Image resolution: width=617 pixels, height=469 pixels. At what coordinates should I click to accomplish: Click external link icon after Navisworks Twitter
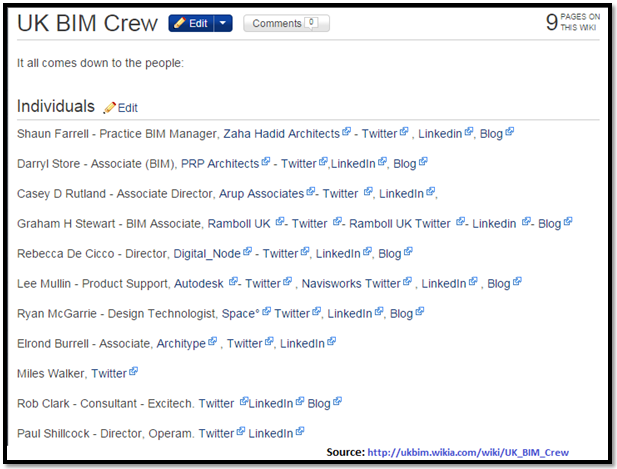point(407,281)
